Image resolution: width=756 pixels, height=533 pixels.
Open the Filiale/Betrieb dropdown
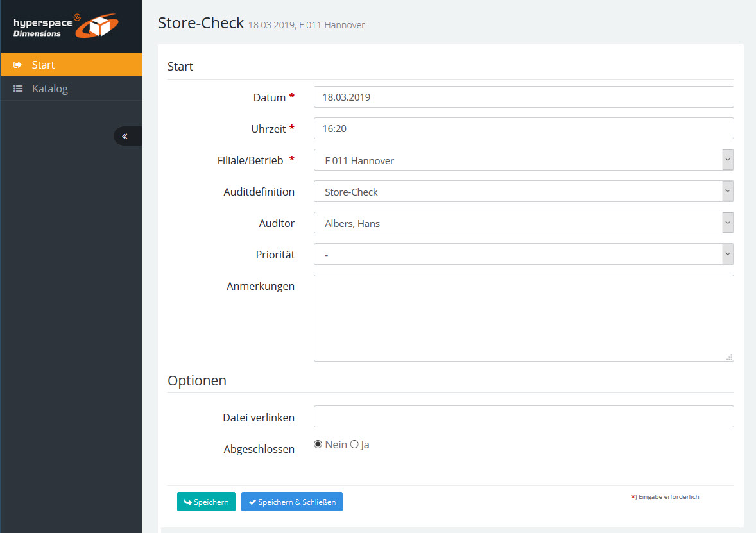523,160
